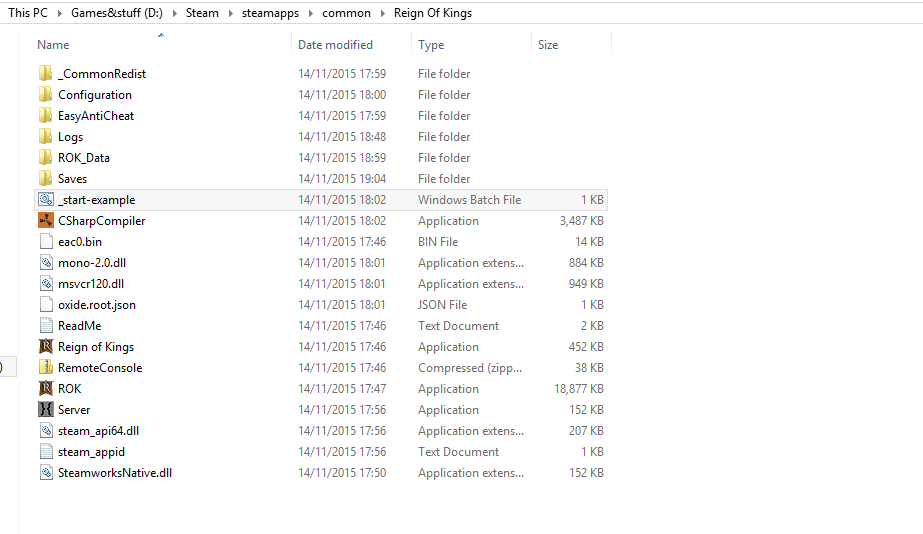
Task: Select the ReadMe file name
Action: click(x=79, y=326)
